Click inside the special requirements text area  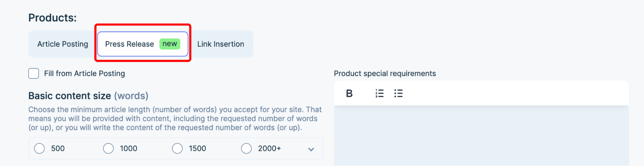tap(481, 136)
